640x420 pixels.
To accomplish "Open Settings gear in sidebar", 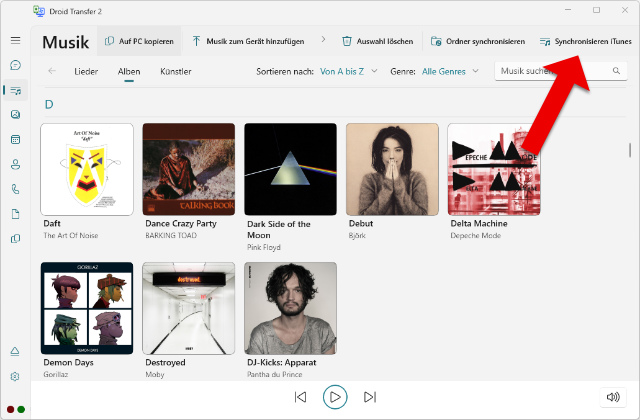I will [15, 376].
